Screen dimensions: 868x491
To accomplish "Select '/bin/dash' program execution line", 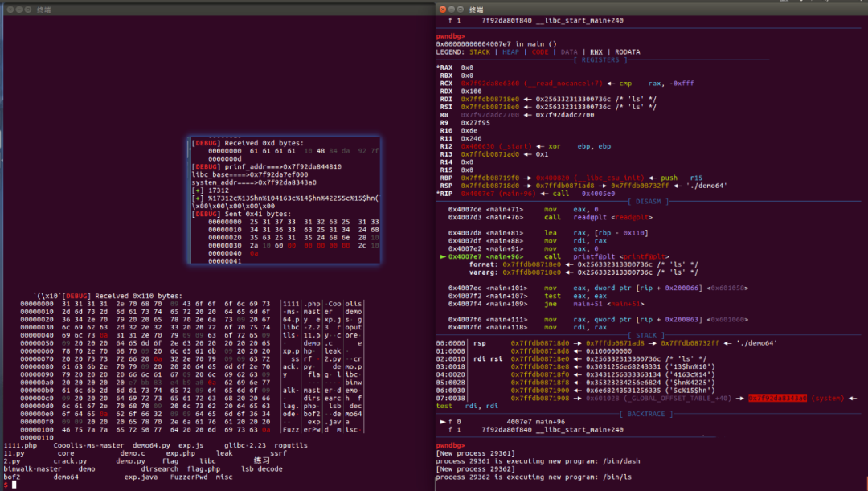I will tap(538, 461).
